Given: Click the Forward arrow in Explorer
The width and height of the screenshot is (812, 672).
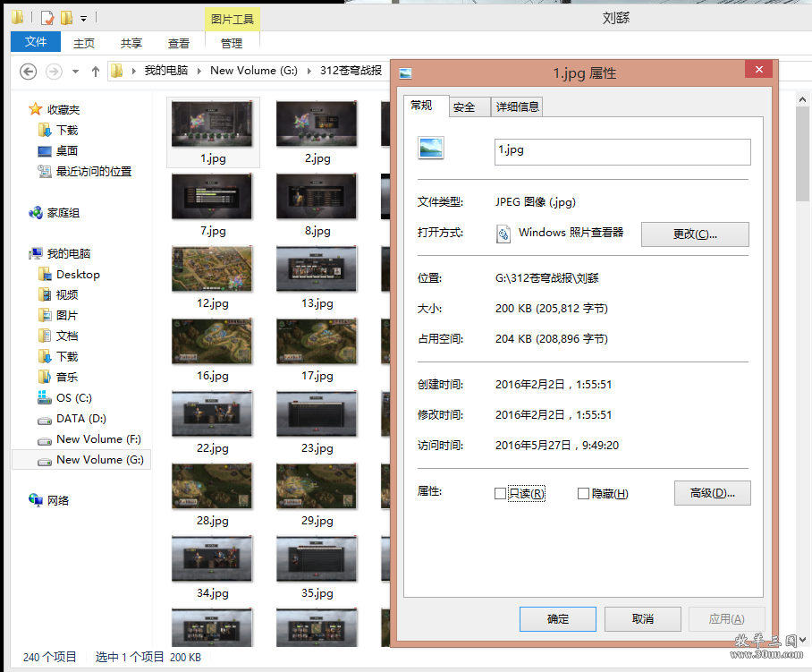Looking at the screenshot, I should point(54,71).
